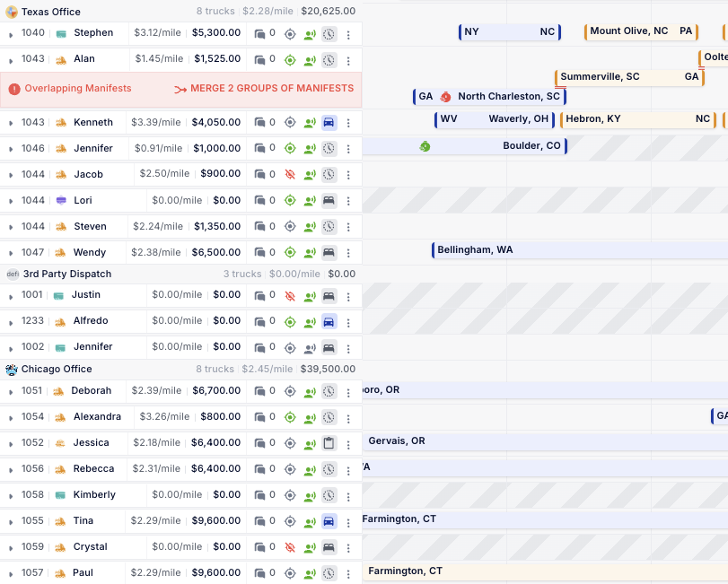Toggle the red tracking-off icon for Crystal

[x=290, y=547]
